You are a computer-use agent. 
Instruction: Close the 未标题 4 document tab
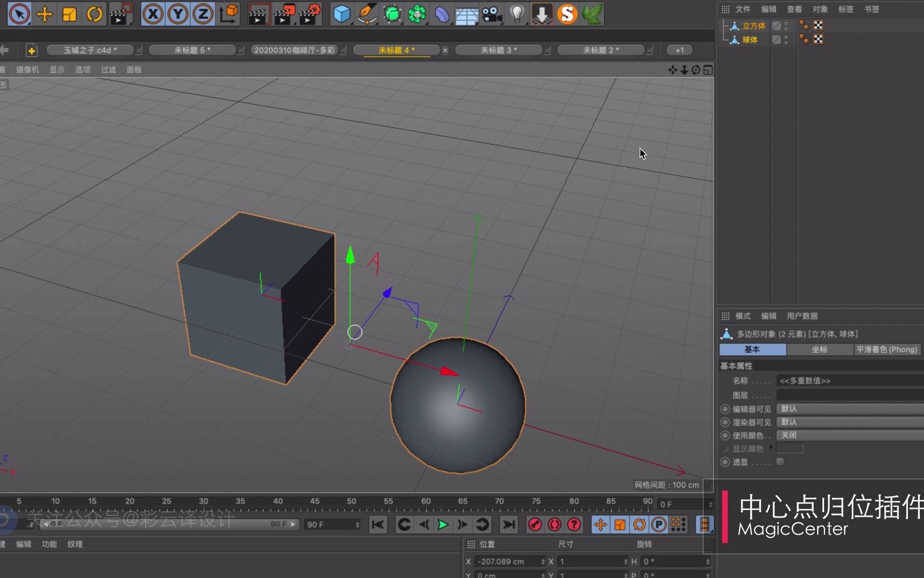[445, 50]
